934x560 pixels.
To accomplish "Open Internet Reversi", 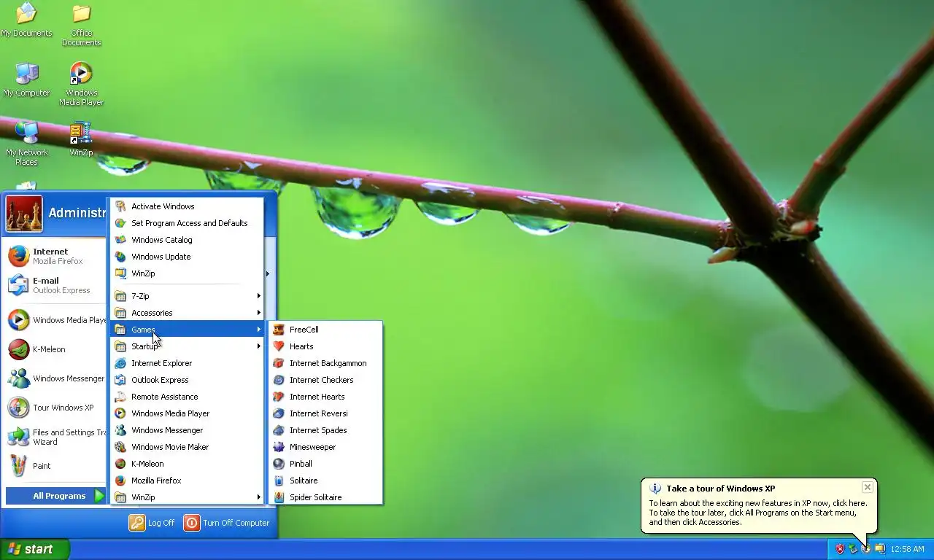I will click(325, 413).
